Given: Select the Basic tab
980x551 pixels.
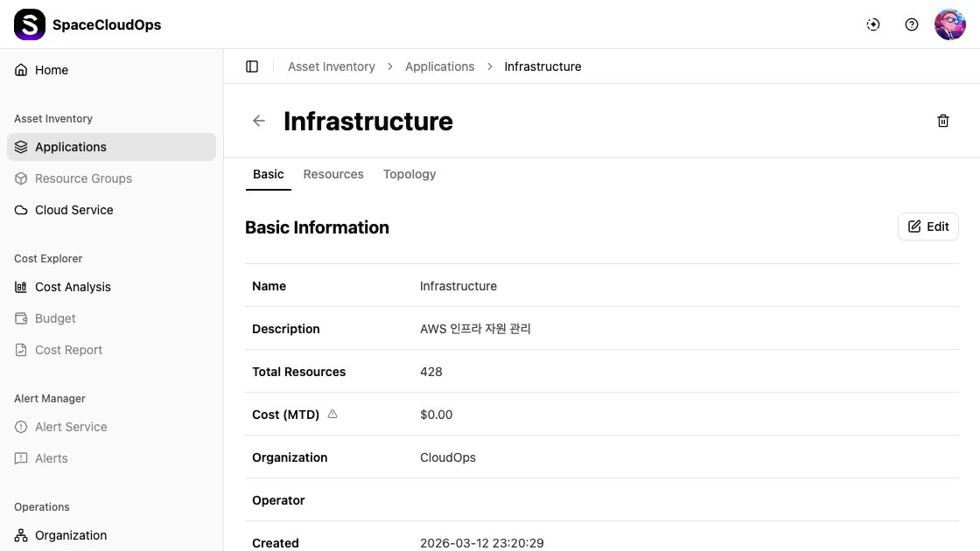Looking at the screenshot, I should click(268, 174).
